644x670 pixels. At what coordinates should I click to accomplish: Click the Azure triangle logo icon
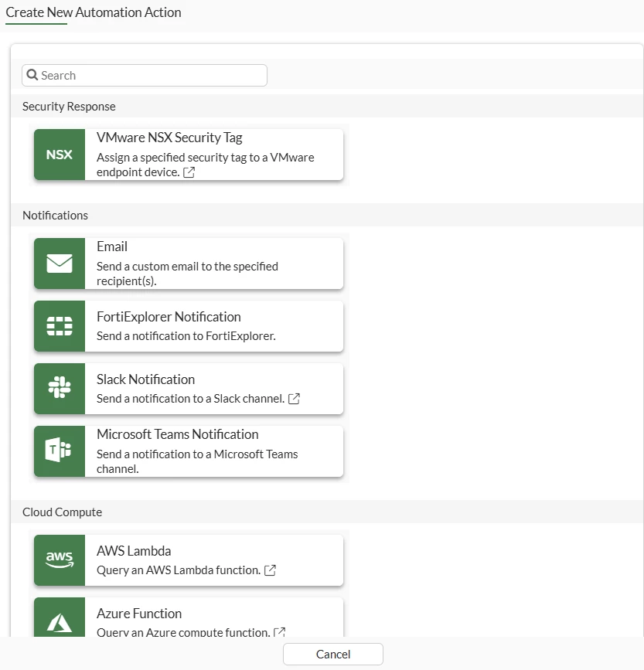click(60, 624)
